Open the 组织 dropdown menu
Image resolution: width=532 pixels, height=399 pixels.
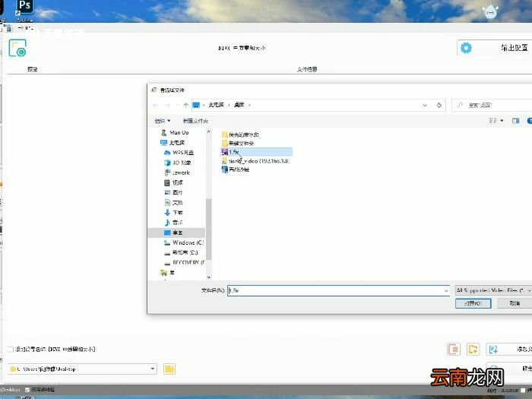(x=163, y=121)
